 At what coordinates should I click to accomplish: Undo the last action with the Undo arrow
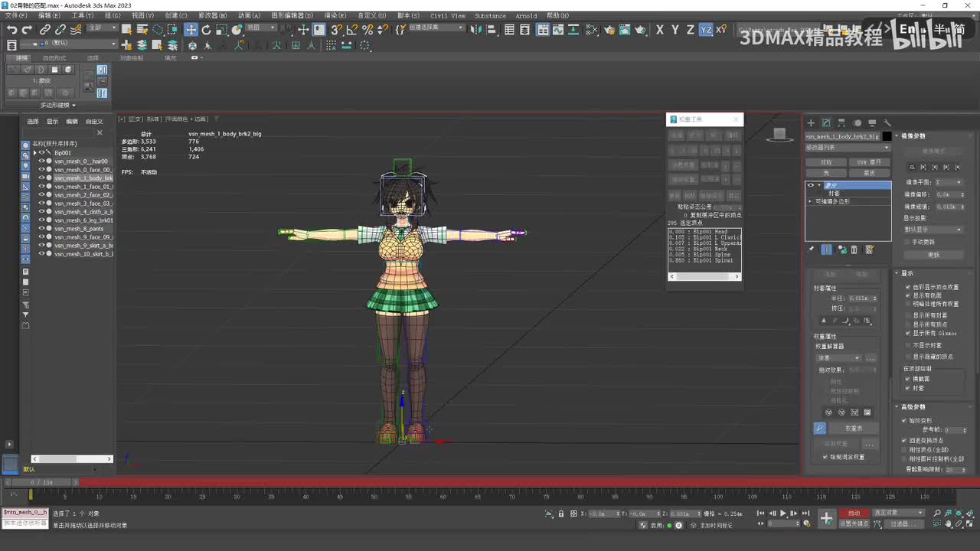11,30
